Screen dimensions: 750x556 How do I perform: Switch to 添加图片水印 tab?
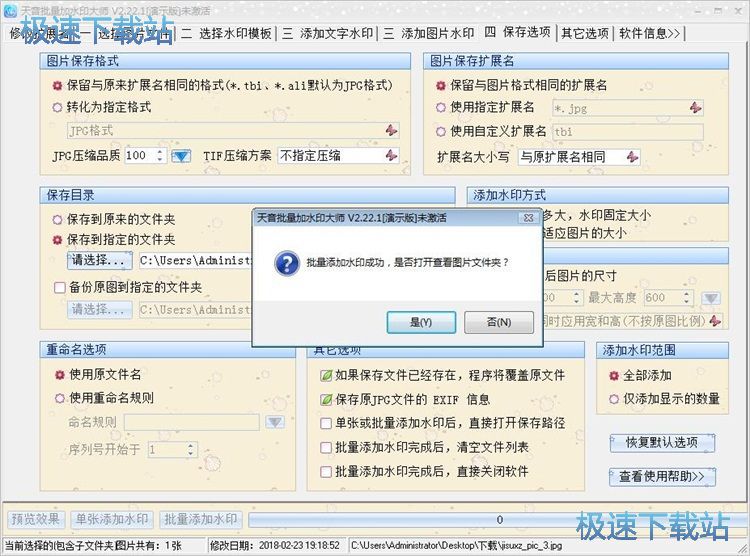click(x=428, y=33)
